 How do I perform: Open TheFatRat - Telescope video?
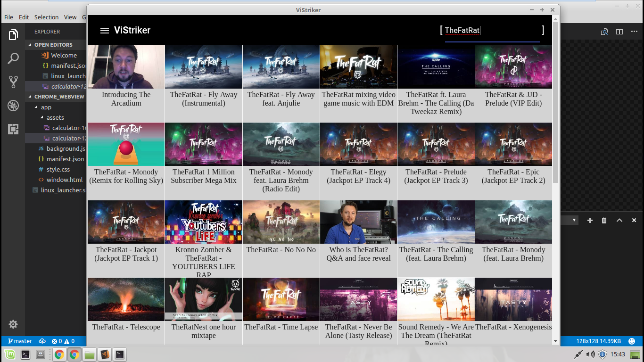pyautogui.click(x=126, y=299)
